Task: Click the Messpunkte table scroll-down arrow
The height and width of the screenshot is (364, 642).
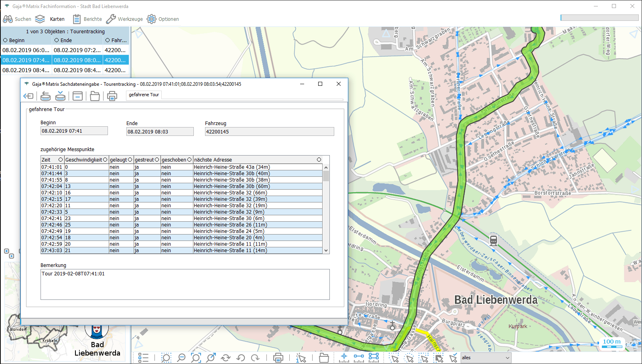Action: pyautogui.click(x=326, y=251)
